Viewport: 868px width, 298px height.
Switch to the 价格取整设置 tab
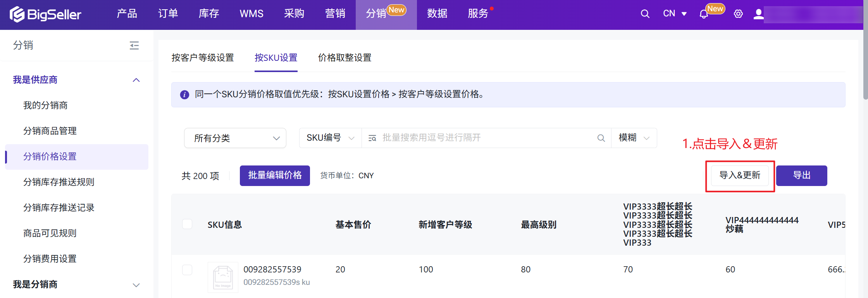344,58
